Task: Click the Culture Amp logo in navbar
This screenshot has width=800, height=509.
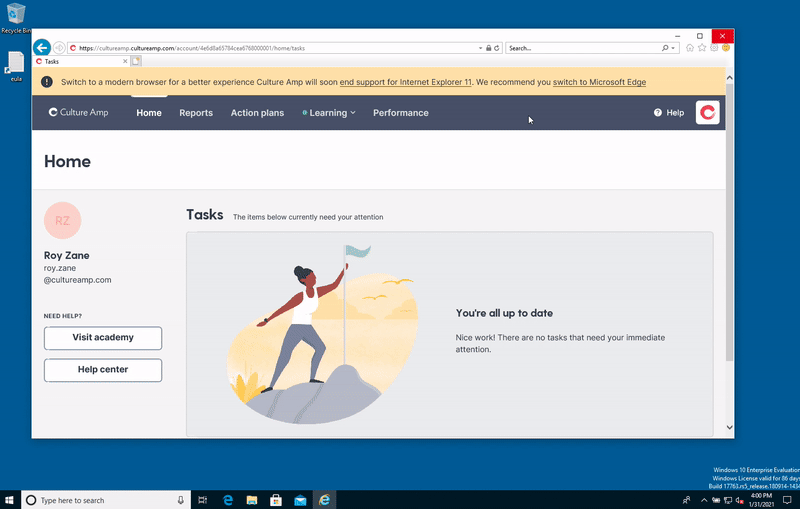Action: tap(78, 112)
